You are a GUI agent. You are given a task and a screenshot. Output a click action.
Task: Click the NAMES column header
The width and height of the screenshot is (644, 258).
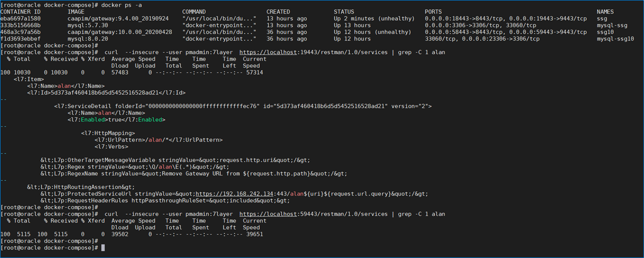tap(606, 12)
